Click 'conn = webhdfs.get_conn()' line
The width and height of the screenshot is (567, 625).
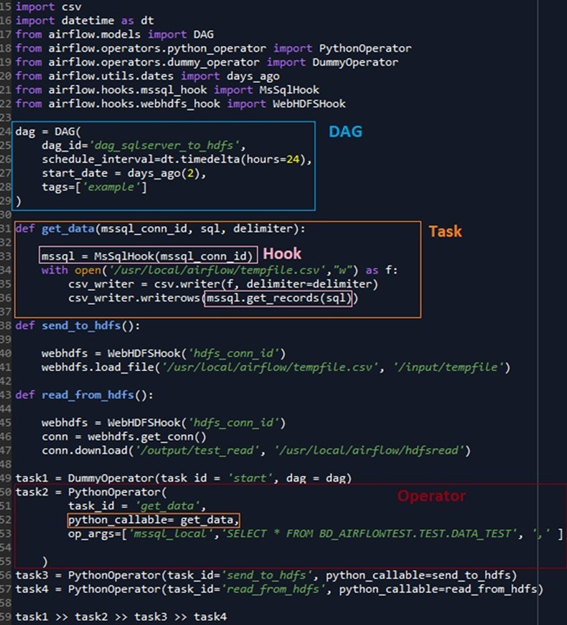124,437
